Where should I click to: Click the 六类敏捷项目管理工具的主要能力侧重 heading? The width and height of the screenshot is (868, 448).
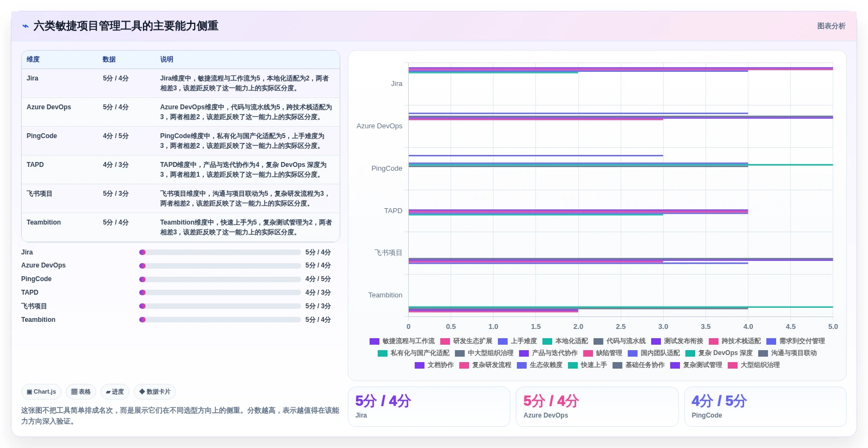pos(126,26)
